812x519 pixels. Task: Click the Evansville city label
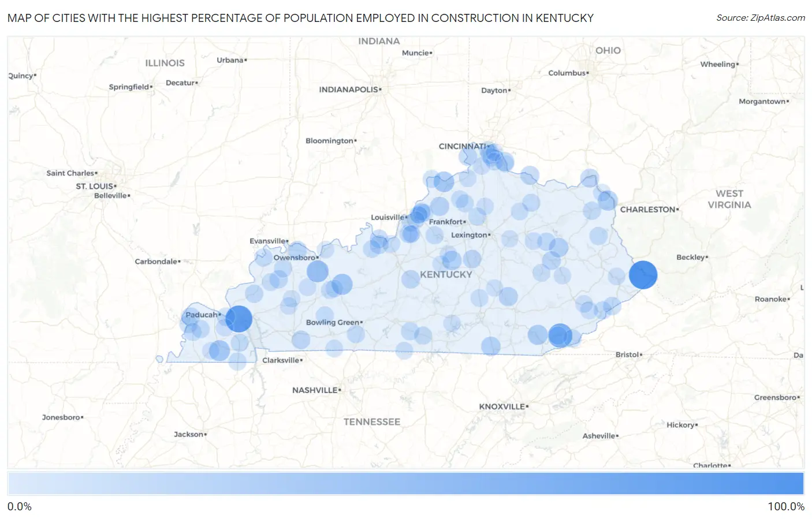pos(267,241)
